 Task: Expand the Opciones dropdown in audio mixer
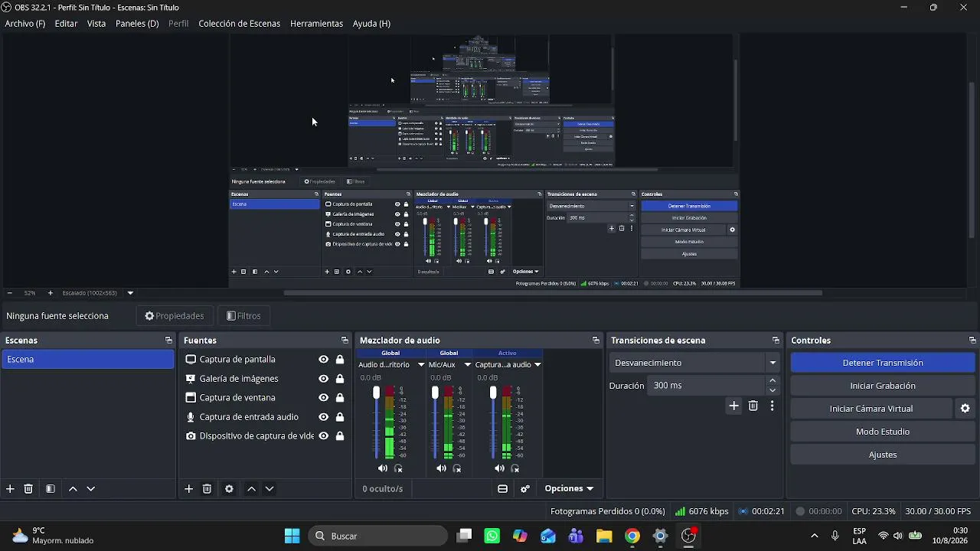569,489
